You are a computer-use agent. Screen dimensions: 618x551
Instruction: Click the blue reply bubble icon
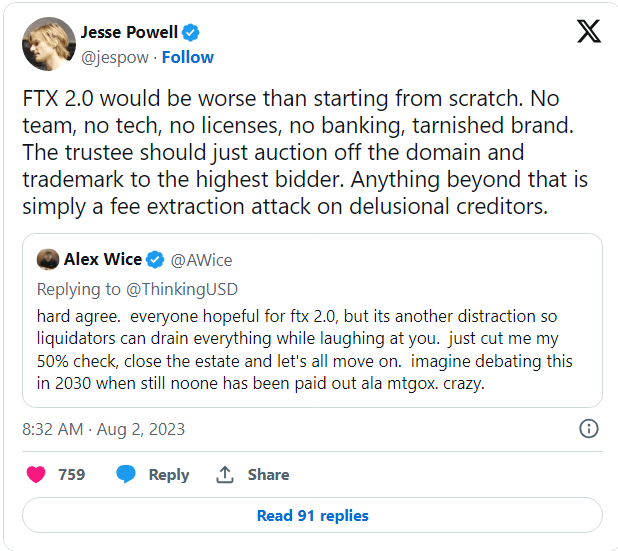[126, 474]
